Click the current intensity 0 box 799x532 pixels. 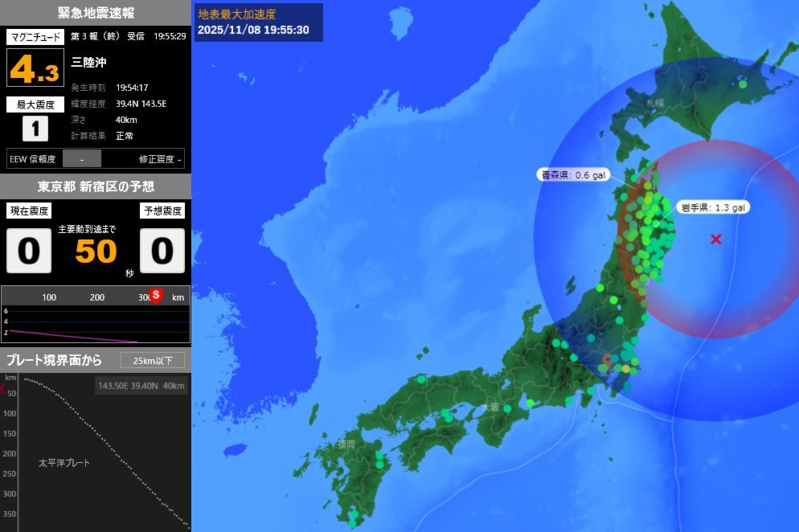pos(29,250)
